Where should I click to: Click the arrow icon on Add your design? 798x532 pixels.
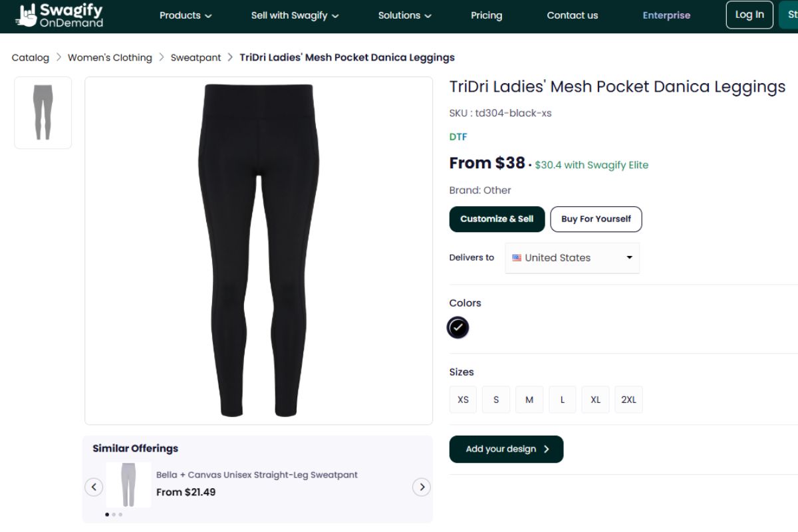[547, 449]
